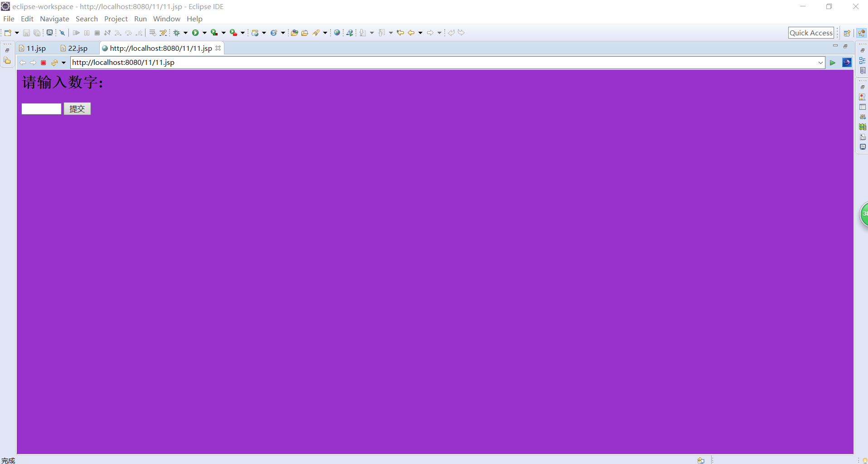Run with Coverage
The image size is (868, 464).
point(214,32)
